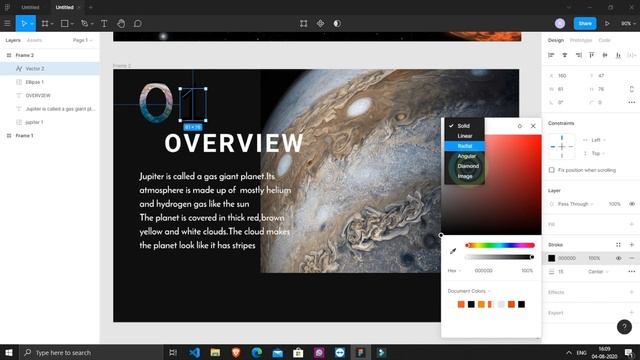640x360 pixels.
Task: Enable Fix position when scrolling checkbox
Action: [551, 170]
